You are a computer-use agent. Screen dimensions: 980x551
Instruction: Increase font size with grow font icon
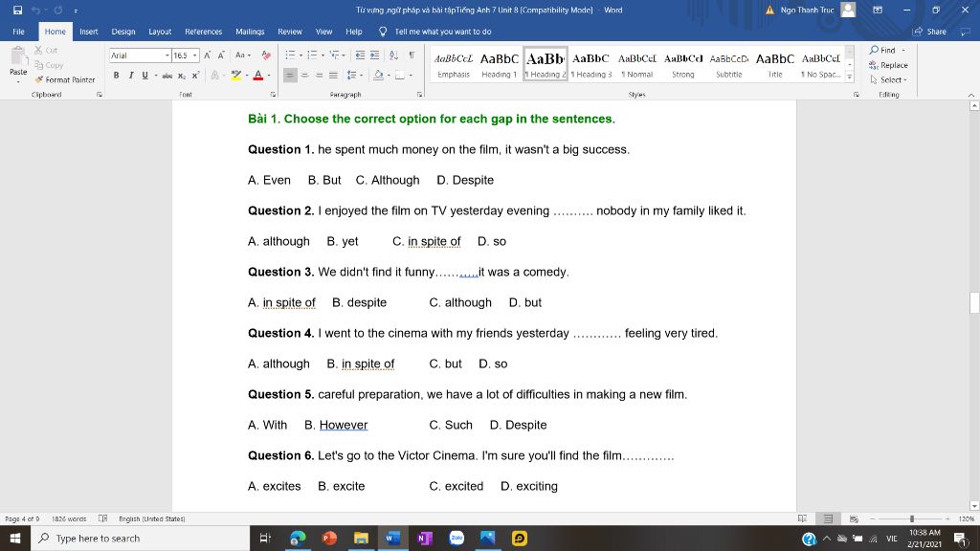pos(207,55)
